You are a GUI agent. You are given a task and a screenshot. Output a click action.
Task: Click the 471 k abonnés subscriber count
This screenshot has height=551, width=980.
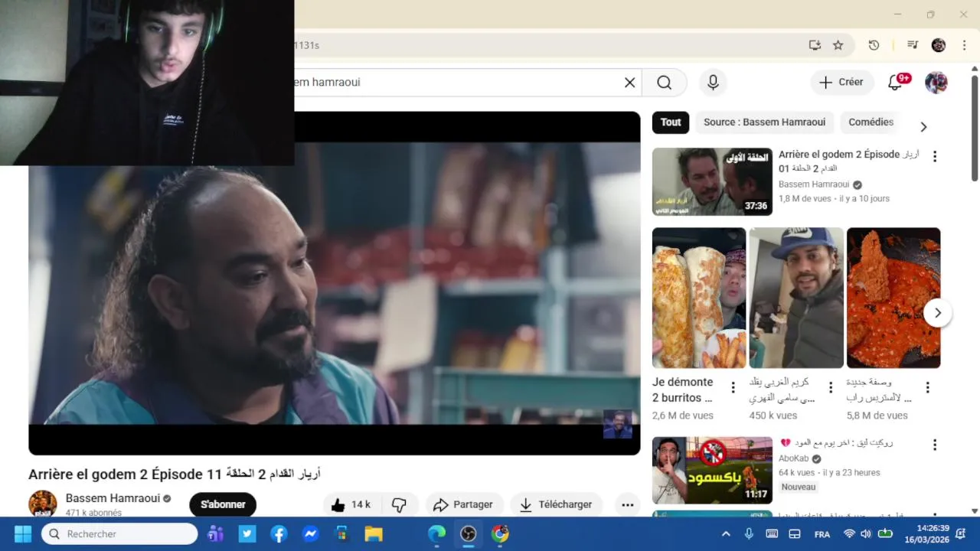[x=93, y=513]
